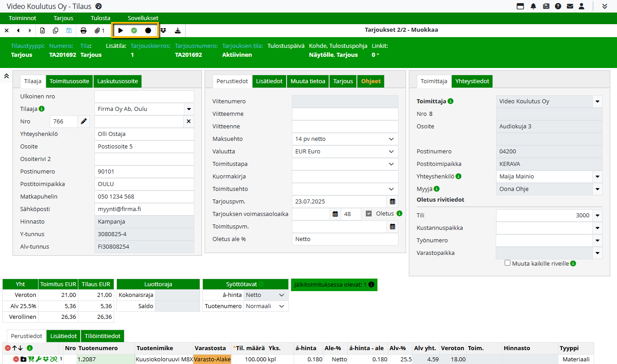Image resolution: width=617 pixels, height=364 pixels.
Task: Switch to the Toimitusosoite tab
Action: pyautogui.click(x=69, y=81)
